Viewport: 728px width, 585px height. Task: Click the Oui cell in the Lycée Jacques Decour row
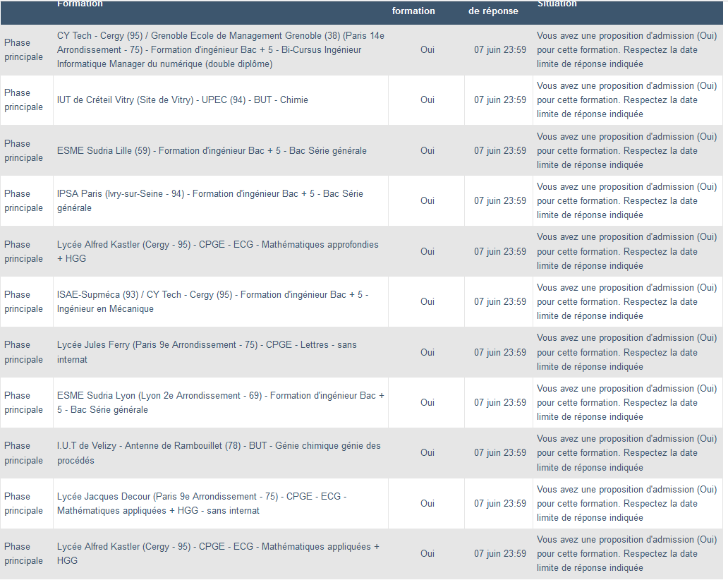pyautogui.click(x=427, y=503)
